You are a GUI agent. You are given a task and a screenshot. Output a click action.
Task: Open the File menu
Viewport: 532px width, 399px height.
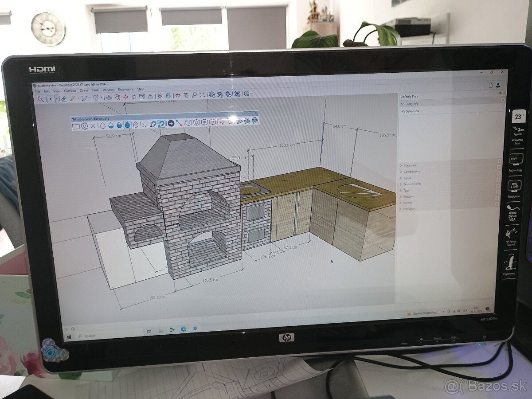38,91
